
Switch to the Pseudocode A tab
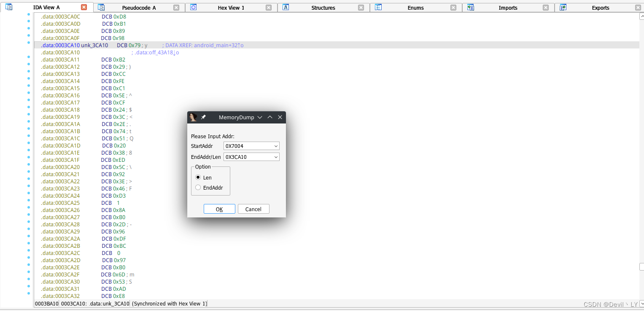[139, 8]
